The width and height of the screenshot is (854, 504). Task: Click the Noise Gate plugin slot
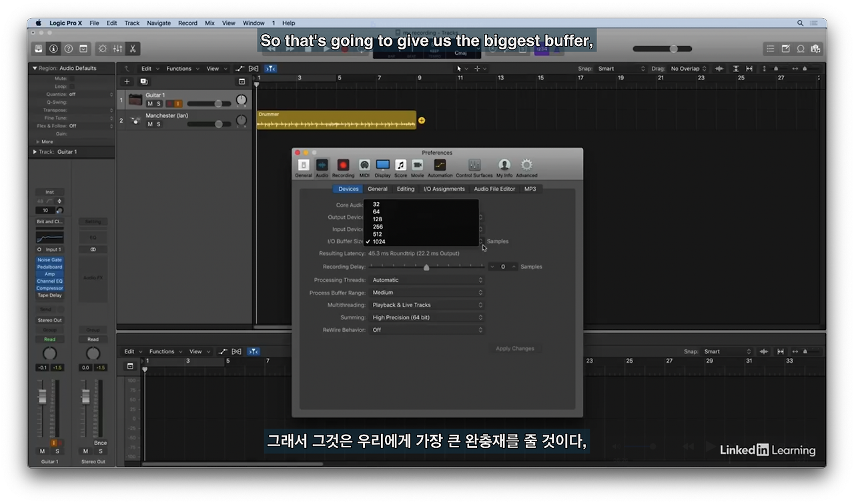click(50, 260)
